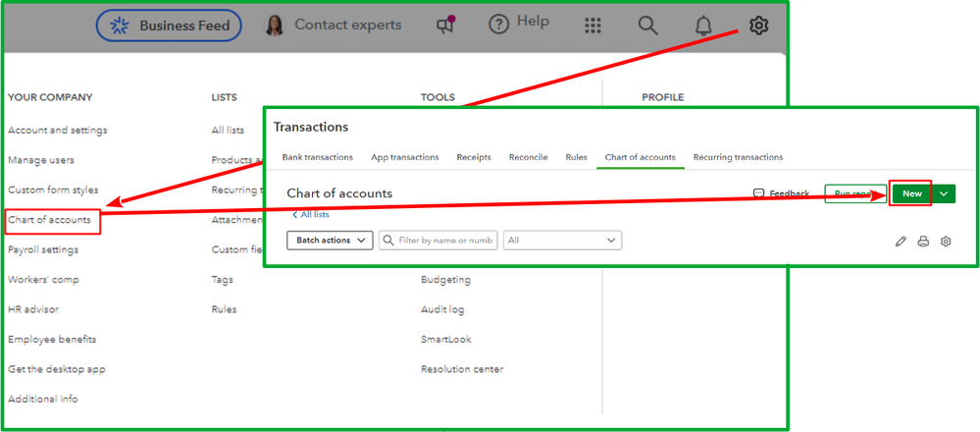Click the Feedback chat icon

click(x=758, y=193)
